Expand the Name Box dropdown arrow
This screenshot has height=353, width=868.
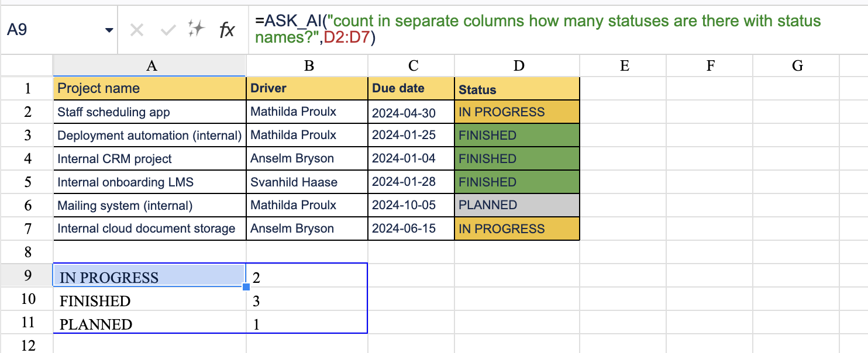click(x=109, y=30)
